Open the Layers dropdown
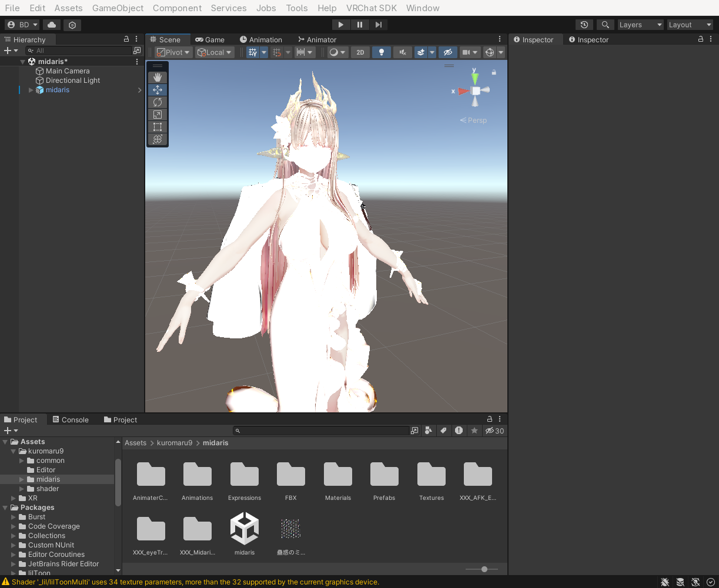The image size is (719, 588). 640,25
